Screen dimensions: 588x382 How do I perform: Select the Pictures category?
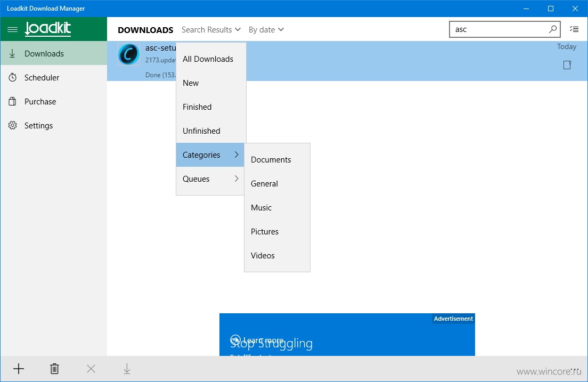(277, 232)
